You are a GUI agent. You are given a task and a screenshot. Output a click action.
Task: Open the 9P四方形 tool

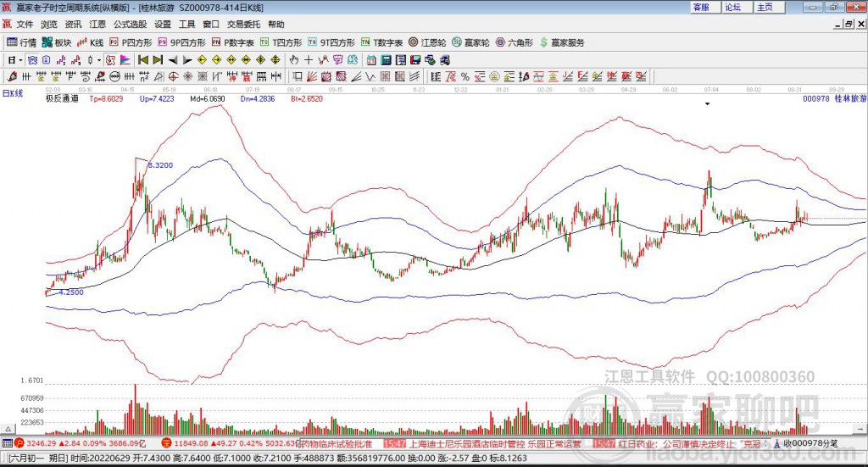(x=181, y=42)
